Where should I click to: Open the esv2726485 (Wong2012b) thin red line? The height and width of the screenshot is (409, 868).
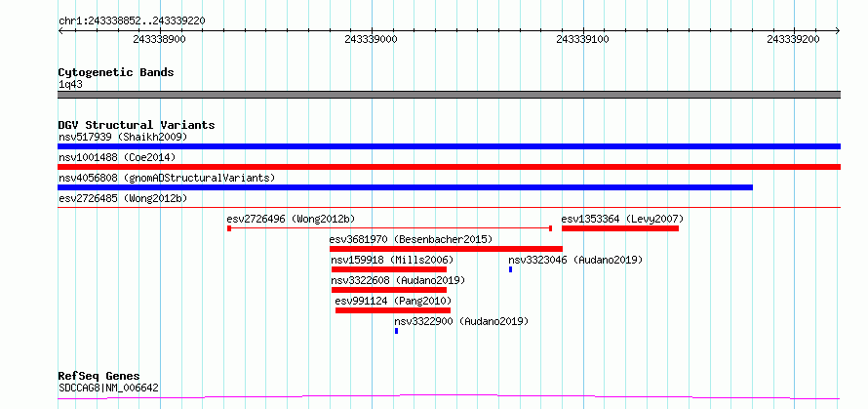449,207
